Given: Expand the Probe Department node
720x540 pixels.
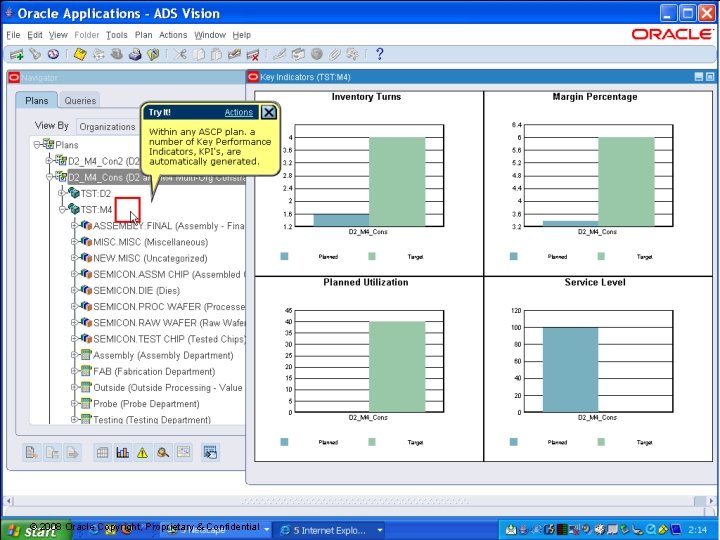Looking at the screenshot, I should [x=74, y=404].
